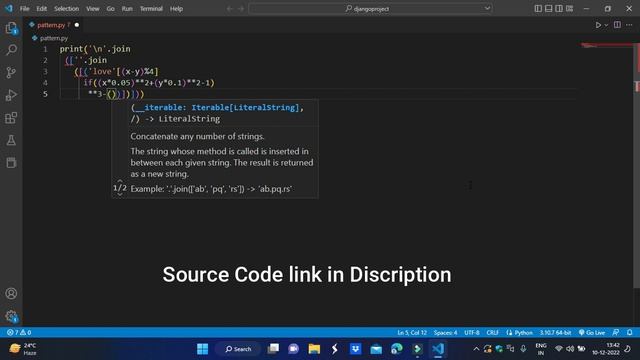This screenshot has width=640, height=360.
Task: Click the djangoproject command center search box
Action: click(370, 9)
